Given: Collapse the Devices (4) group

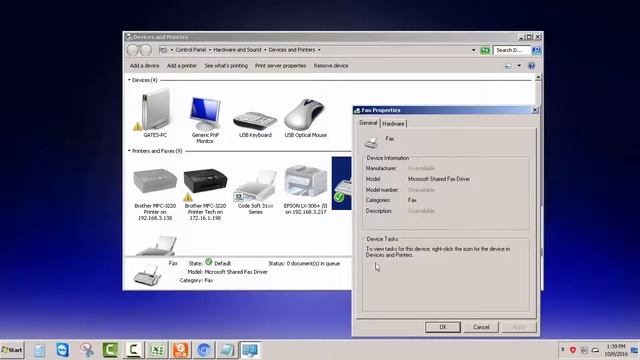Looking at the screenshot, I should (x=129, y=80).
